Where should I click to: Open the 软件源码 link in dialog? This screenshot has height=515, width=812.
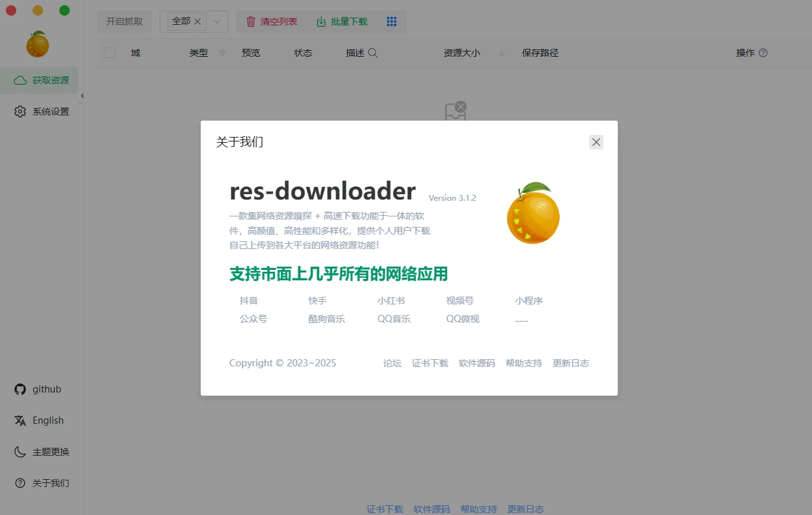click(x=476, y=363)
